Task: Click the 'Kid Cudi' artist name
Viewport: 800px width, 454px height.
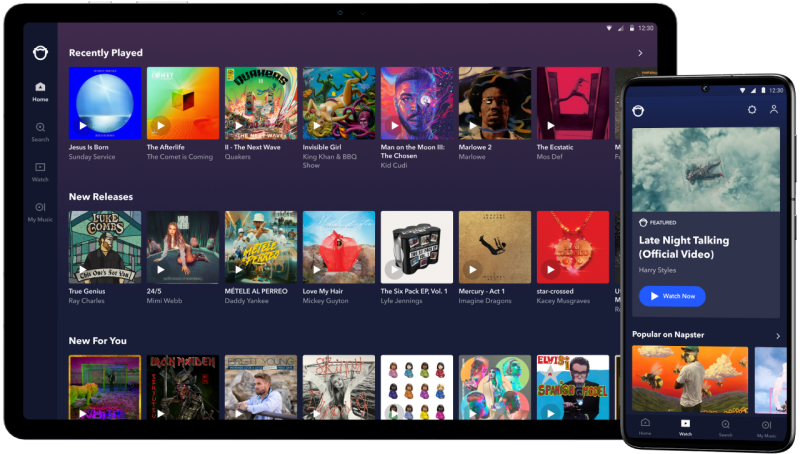Action: click(394, 165)
